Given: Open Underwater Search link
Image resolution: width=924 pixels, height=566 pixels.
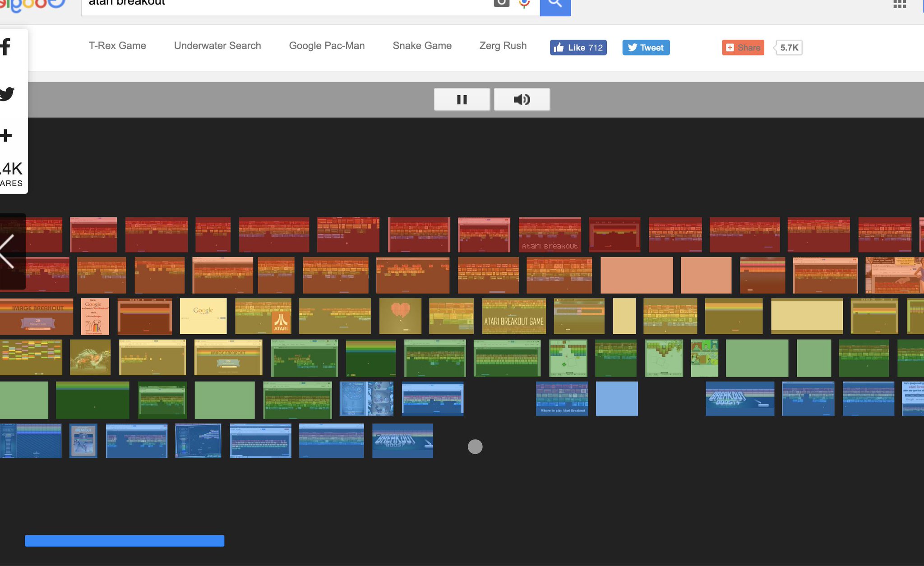Looking at the screenshot, I should click(x=217, y=46).
